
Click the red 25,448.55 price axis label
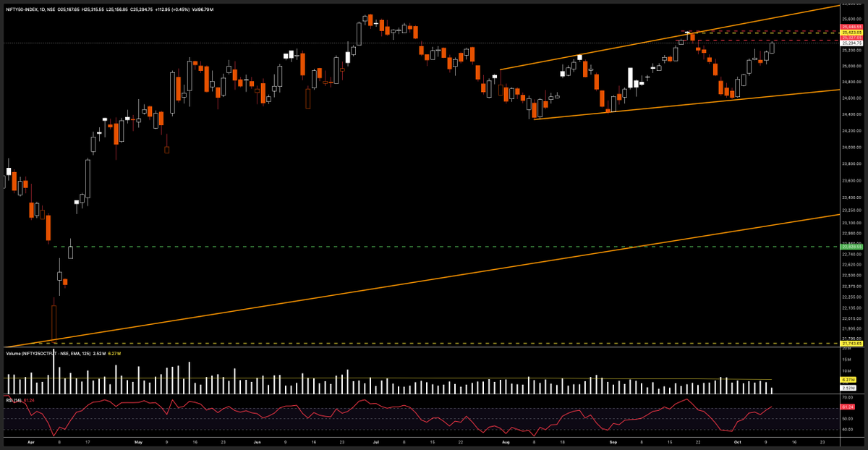coord(851,26)
